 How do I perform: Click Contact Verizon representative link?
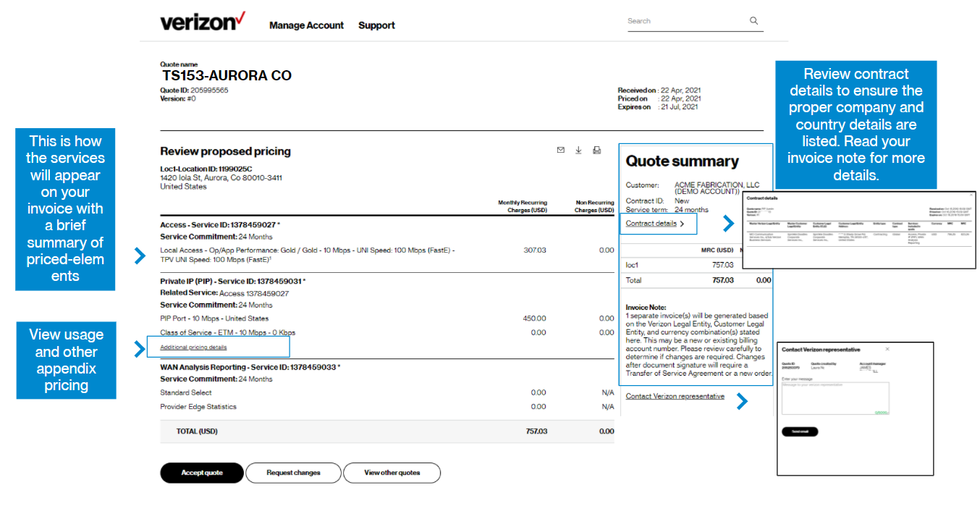pos(675,397)
